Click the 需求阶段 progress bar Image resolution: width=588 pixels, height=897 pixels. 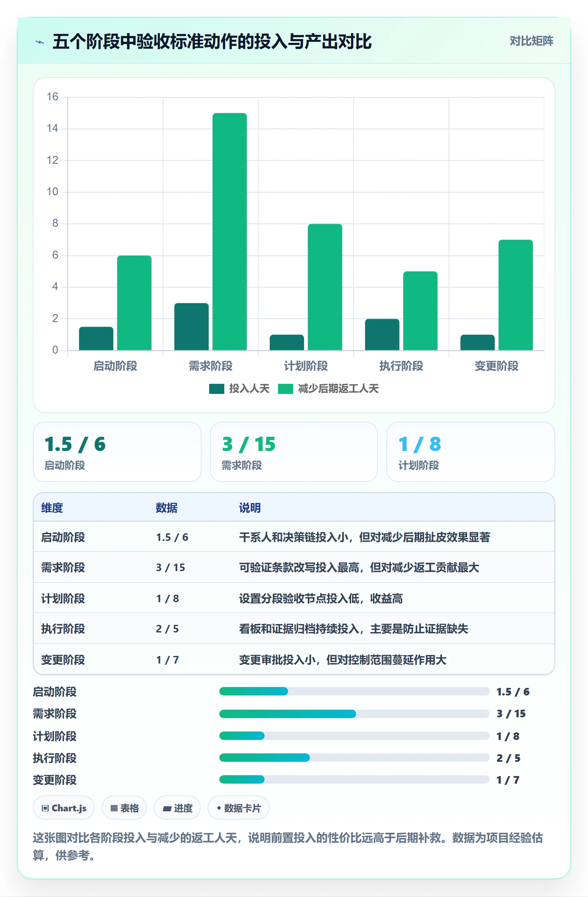click(354, 713)
